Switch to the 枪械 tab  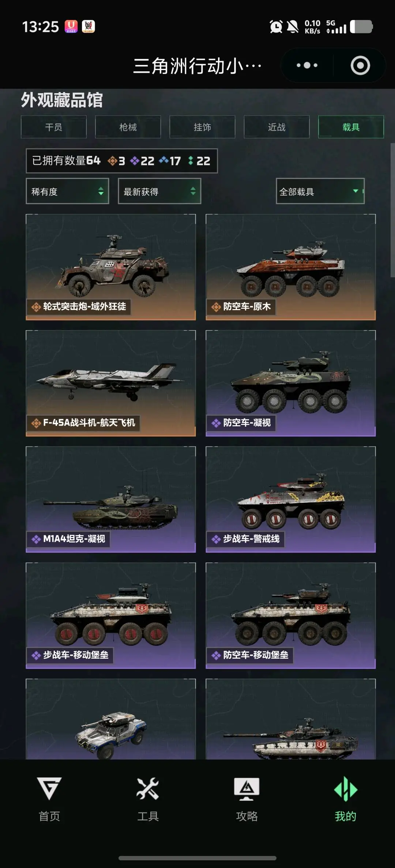pyautogui.click(x=128, y=127)
